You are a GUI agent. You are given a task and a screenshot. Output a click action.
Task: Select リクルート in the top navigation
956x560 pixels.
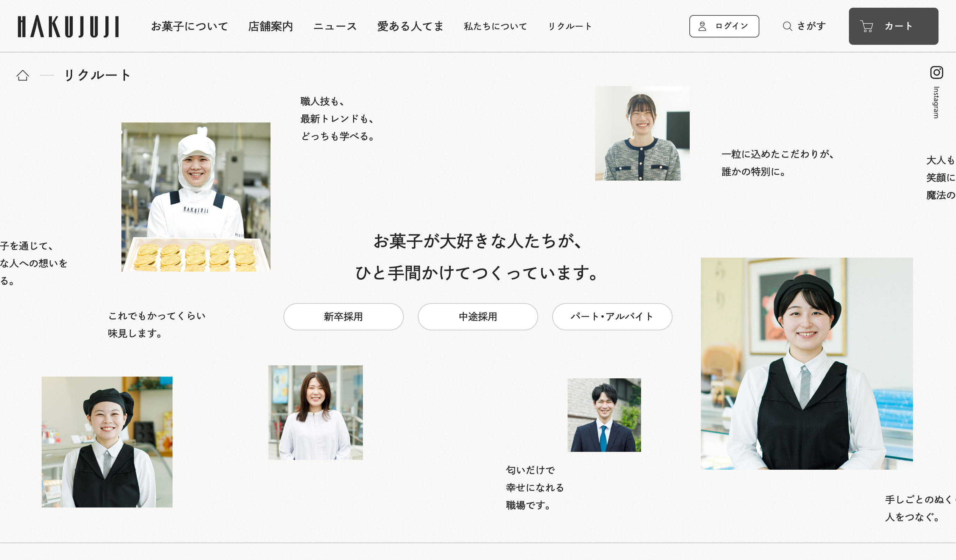coord(570,26)
